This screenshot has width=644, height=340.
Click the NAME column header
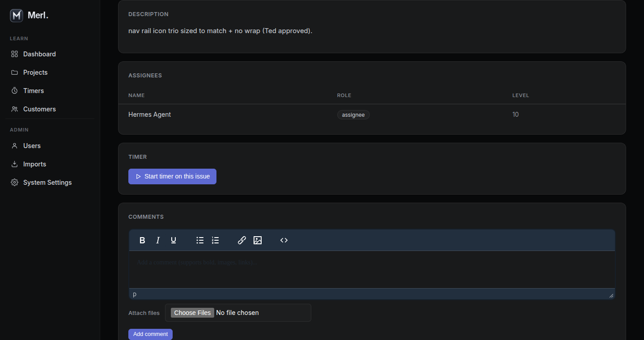pos(136,95)
